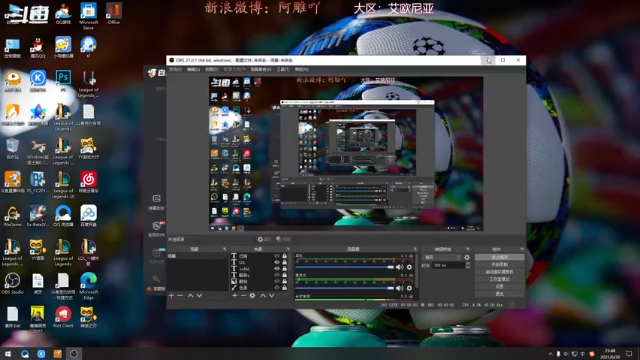Open the 百度网盘 desktop shortcut

tap(89, 216)
